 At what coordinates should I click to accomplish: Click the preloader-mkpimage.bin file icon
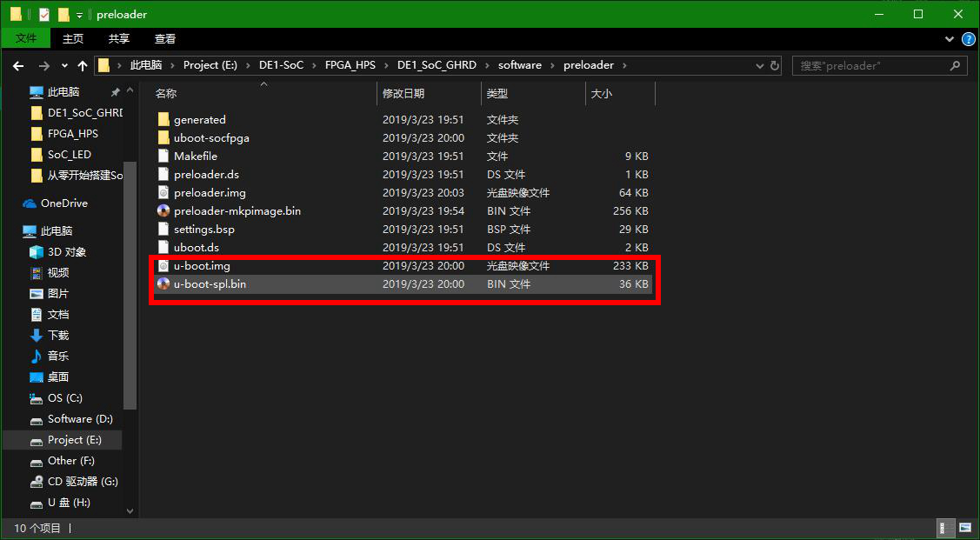pos(163,210)
